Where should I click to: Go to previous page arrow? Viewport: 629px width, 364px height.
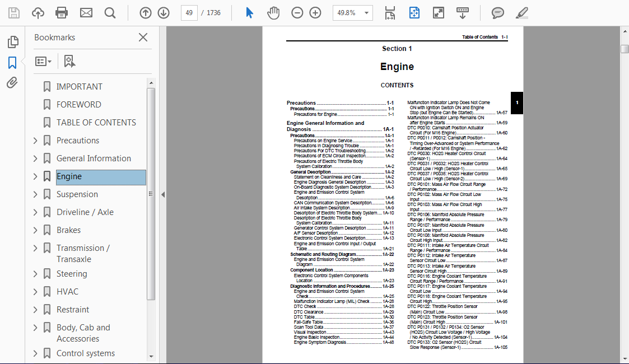145,13
